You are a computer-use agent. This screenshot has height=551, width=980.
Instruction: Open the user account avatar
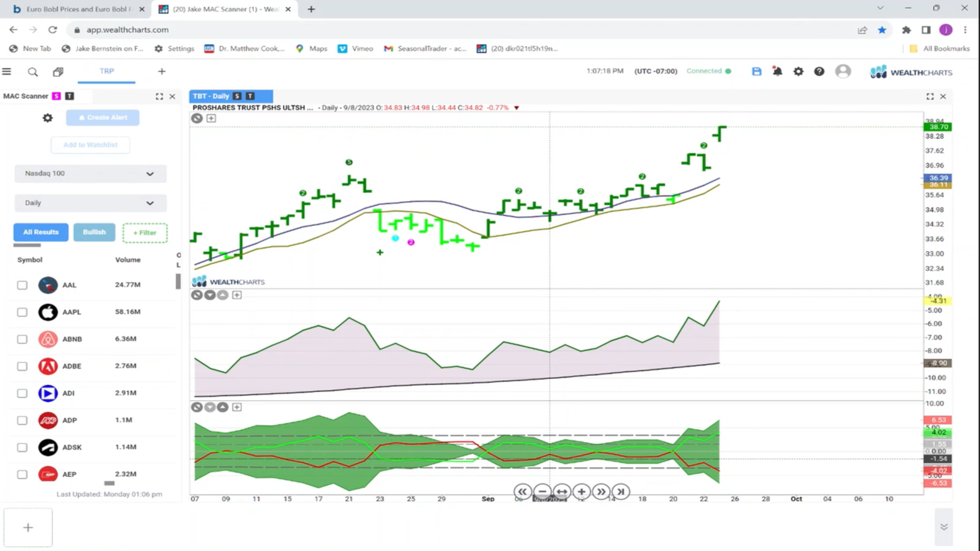[x=843, y=71]
